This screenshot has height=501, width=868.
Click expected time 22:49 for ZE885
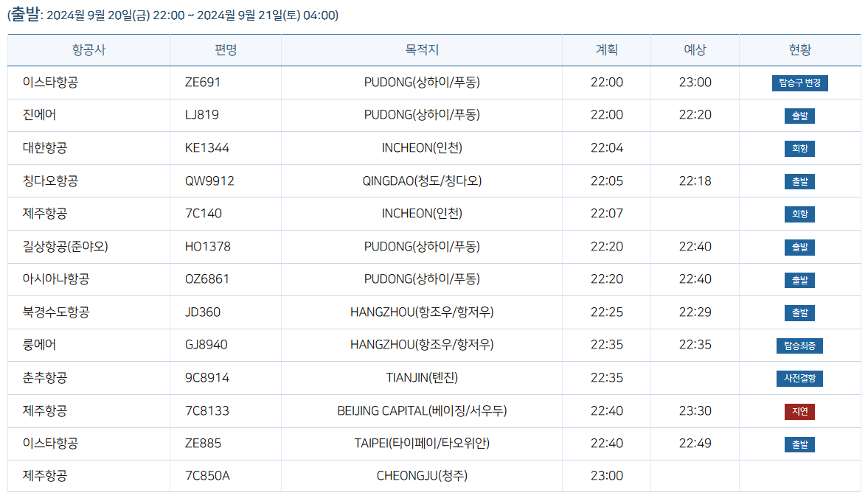[695, 444]
